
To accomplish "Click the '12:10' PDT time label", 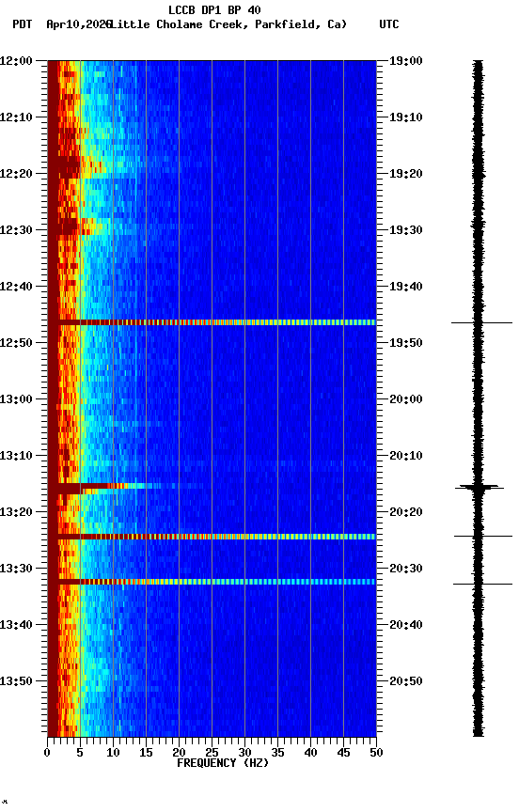I will click(x=16, y=117).
